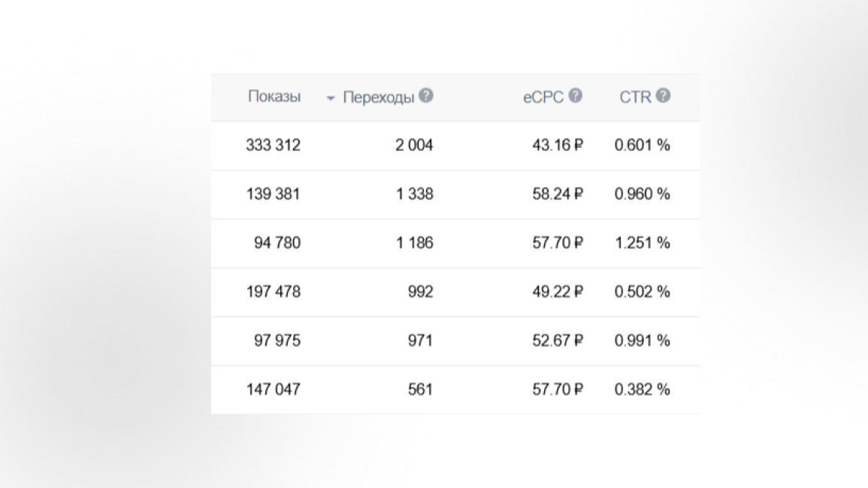Select the 0.960 % CTR cell
Viewport: 868px width, 488px height.
click(642, 194)
